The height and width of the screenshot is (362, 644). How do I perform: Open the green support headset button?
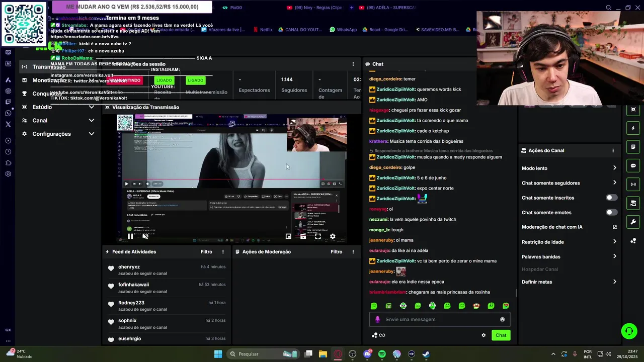tap(629, 331)
